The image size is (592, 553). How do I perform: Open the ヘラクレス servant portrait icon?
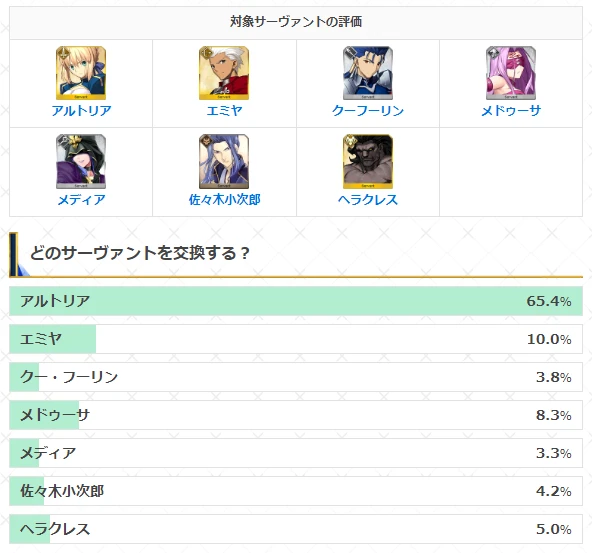pyautogui.click(x=368, y=162)
